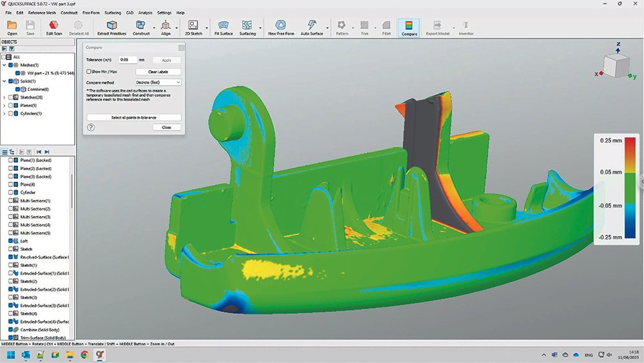Viewport: 644px width, 363px height.
Task: Switch history panel to tree view icon
Action: 12,152
